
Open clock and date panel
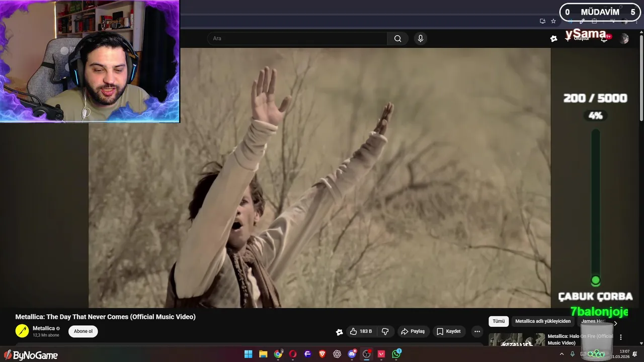coord(621,354)
